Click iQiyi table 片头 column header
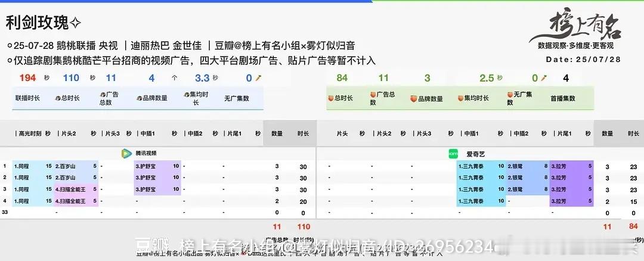 (342, 133)
